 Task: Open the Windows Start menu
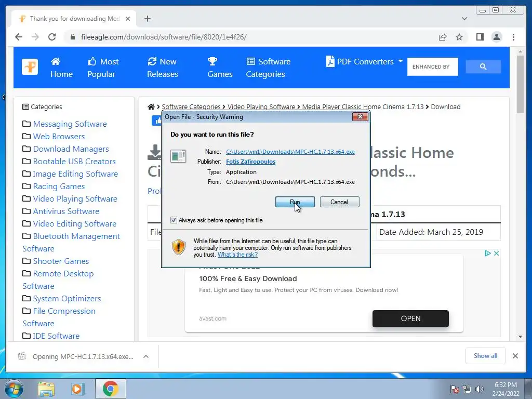tap(14, 389)
